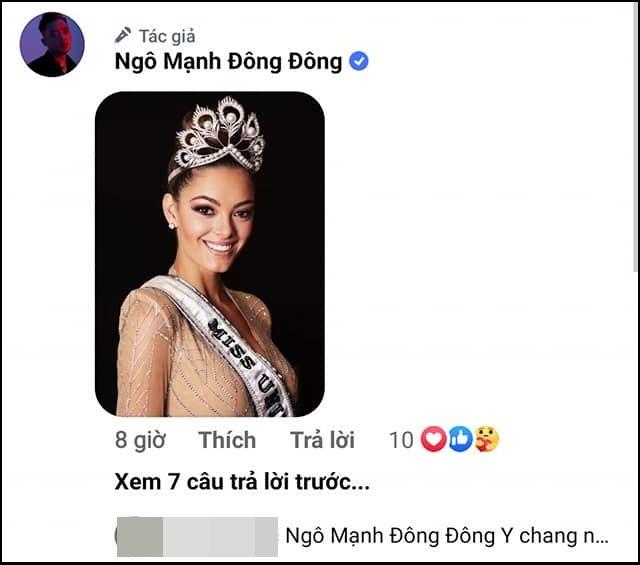The height and width of the screenshot is (565, 640).
Task: Click the crown in the photo
Action: coord(219,135)
